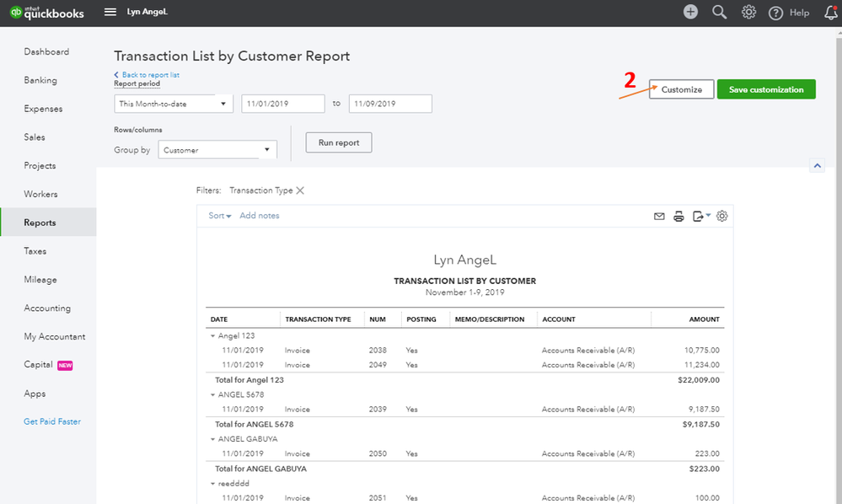Open the 9,187.50 amount

[x=704, y=410]
